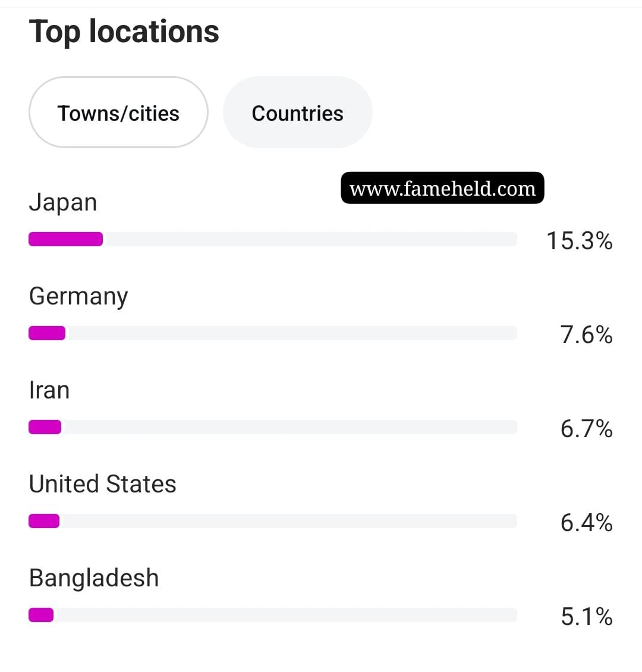Click the 15.3% value for Japan
The width and height of the screenshot is (642, 672).
(x=579, y=241)
